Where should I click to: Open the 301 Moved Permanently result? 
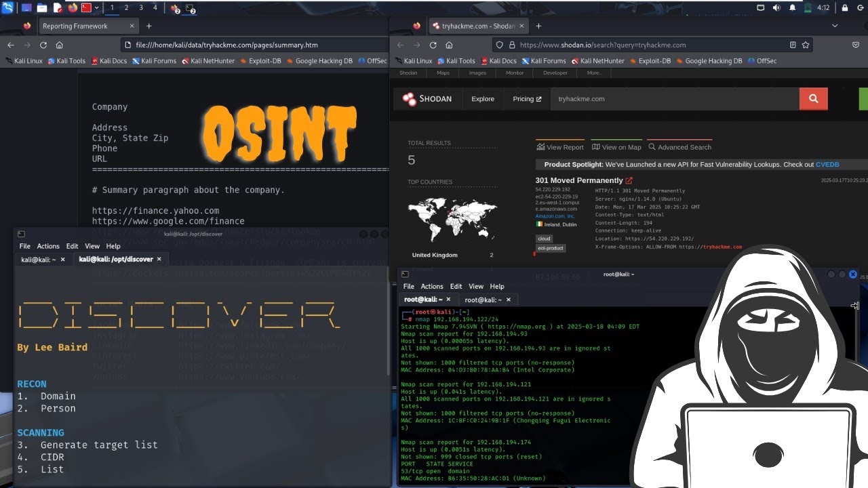(578, 180)
